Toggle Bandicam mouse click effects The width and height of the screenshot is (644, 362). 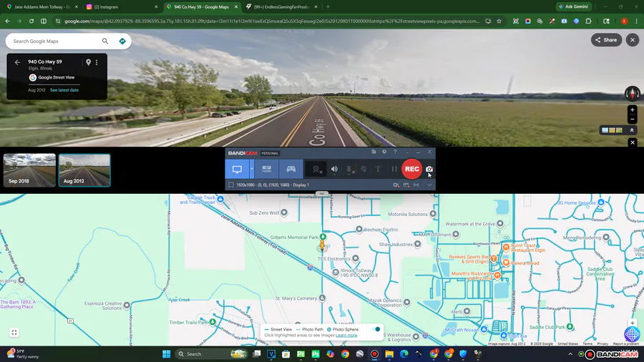tap(364, 169)
